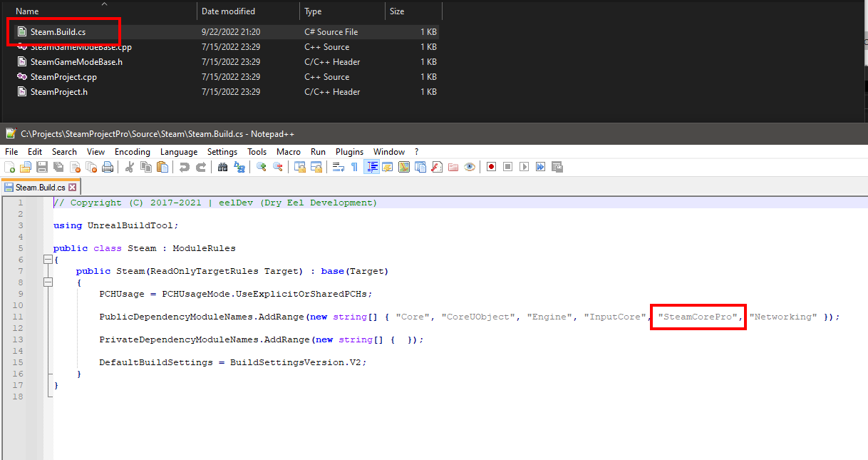Open the Function List panel icon
This screenshot has height=460, width=868.
[x=437, y=167]
